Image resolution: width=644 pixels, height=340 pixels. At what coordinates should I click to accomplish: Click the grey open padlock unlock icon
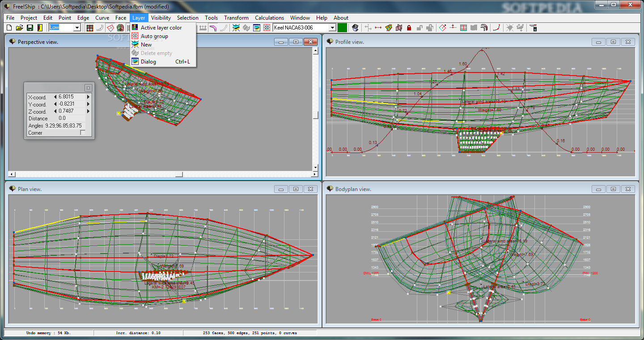point(419,28)
